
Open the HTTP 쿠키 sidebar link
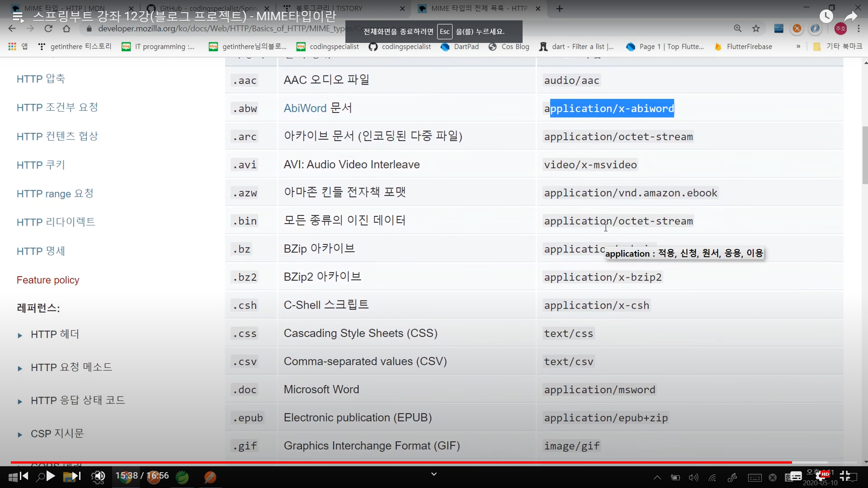click(41, 165)
